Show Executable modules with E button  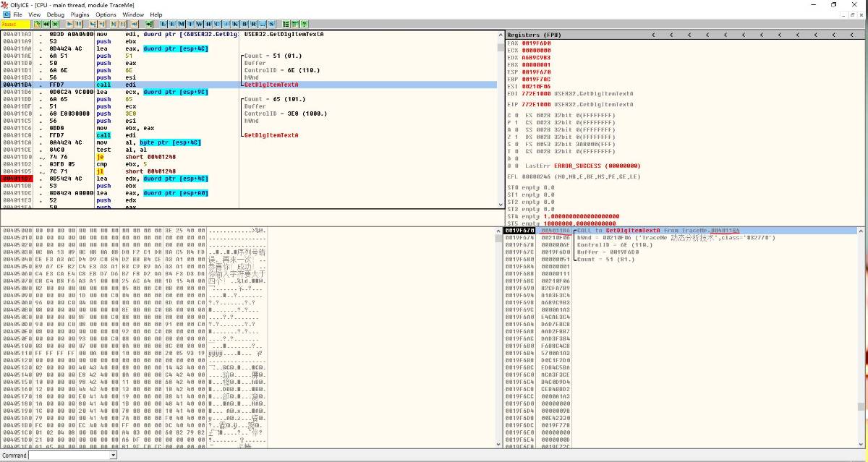[x=172, y=24]
